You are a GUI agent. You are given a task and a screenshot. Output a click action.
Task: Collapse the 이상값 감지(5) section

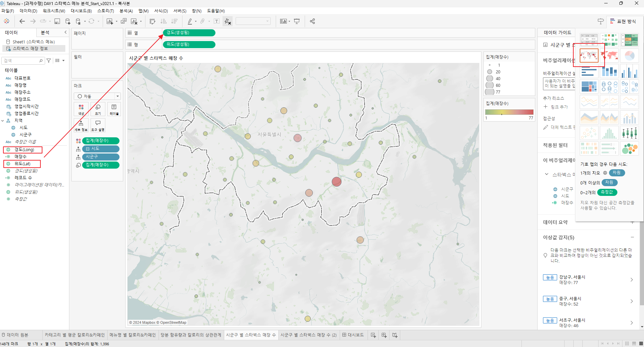632,237
